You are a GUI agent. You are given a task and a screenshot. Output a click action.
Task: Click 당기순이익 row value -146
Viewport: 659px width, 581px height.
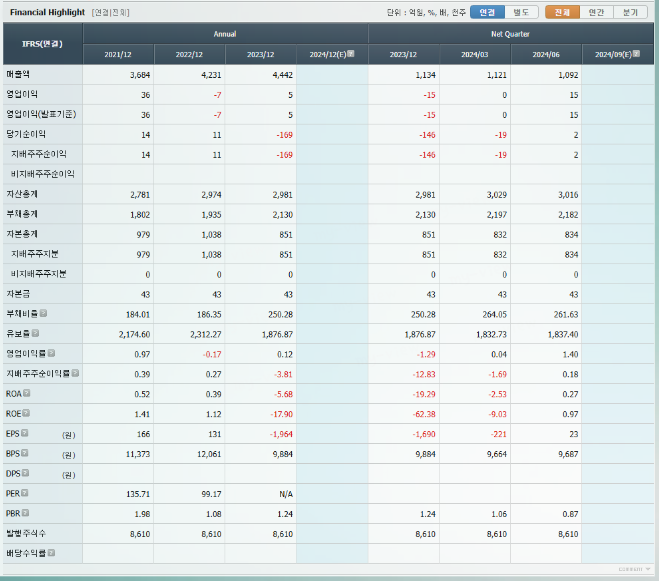click(x=427, y=135)
